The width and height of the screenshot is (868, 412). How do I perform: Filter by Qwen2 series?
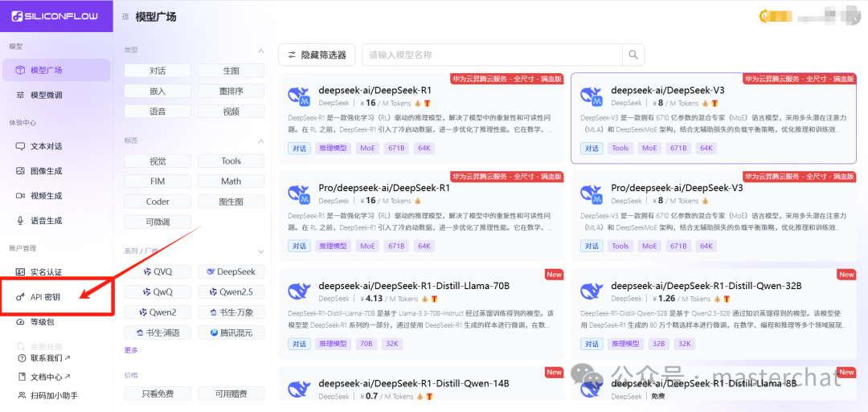pyautogui.click(x=158, y=312)
